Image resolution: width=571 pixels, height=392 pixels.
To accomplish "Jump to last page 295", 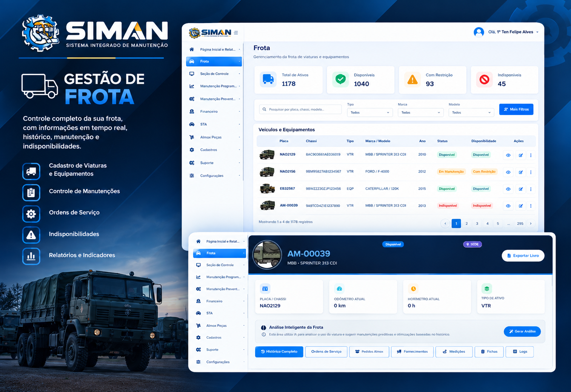I will [x=520, y=224].
